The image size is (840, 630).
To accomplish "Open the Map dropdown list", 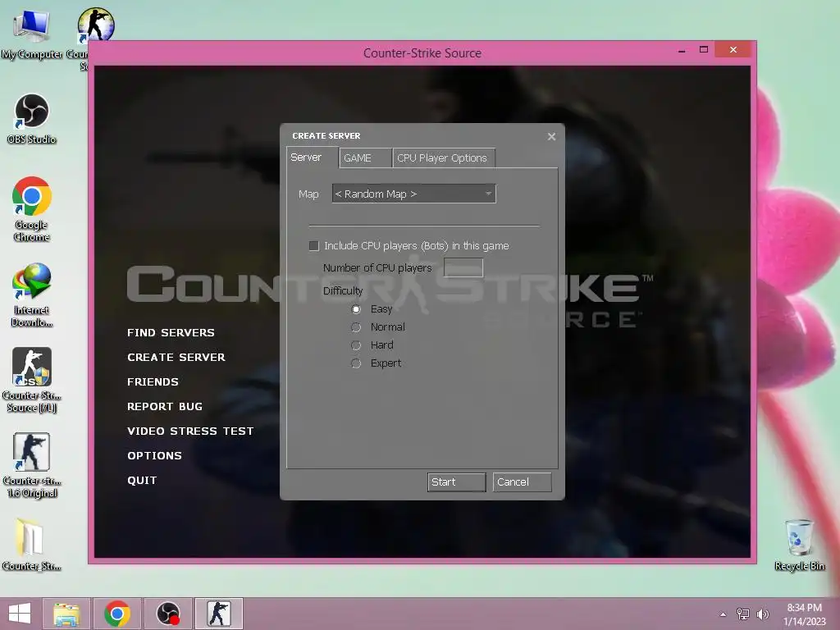I will coord(413,194).
